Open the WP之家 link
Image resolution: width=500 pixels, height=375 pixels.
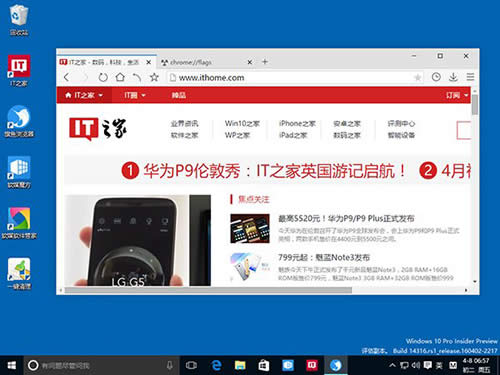coord(237,135)
